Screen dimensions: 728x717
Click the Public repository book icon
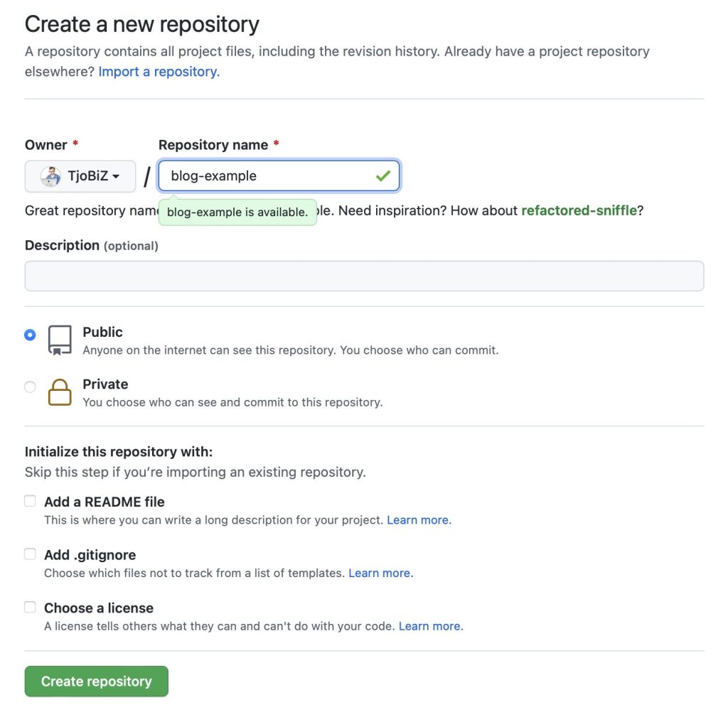click(x=60, y=340)
